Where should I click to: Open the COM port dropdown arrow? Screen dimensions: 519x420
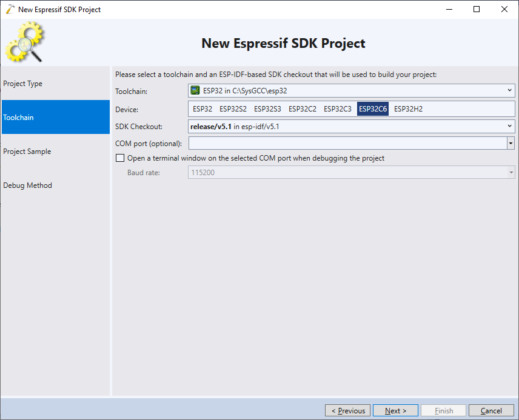click(511, 143)
